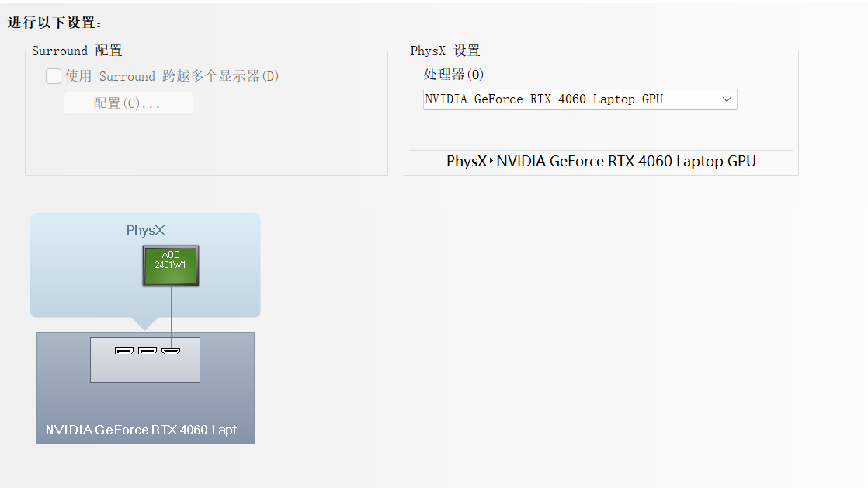
Task: Click the PhysX ▸ NVIDIA GeForce RTX 4060 status text
Action: (x=601, y=161)
